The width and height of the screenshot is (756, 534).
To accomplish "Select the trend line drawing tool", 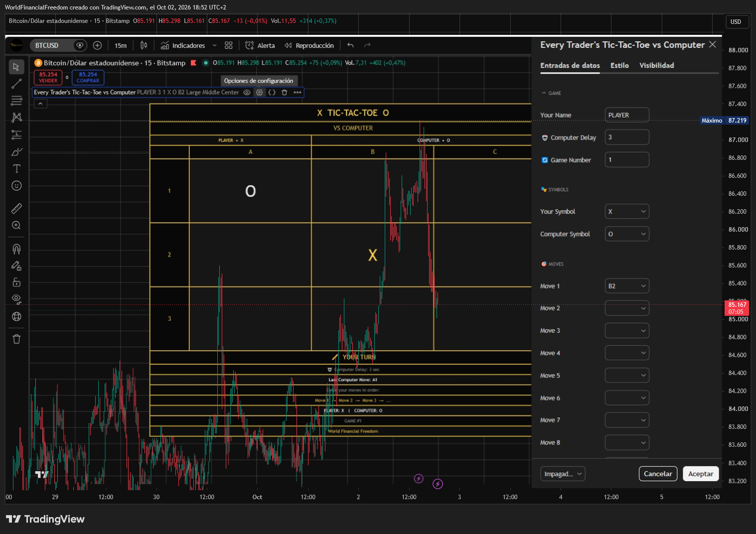I will 16,84.
